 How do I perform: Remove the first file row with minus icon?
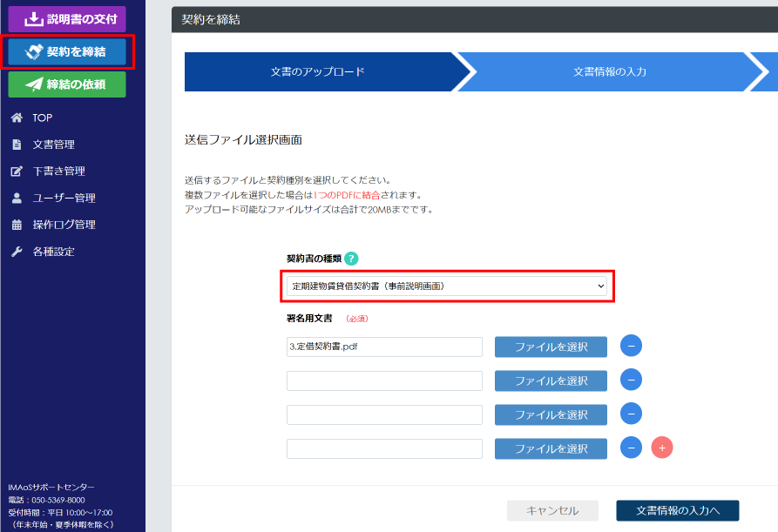click(x=632, y=347)
